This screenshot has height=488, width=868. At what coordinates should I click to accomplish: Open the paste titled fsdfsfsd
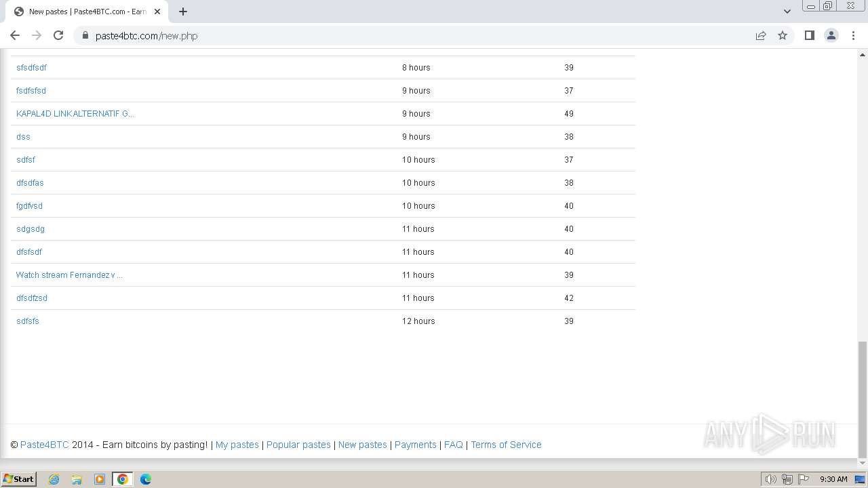pos(31,91)
